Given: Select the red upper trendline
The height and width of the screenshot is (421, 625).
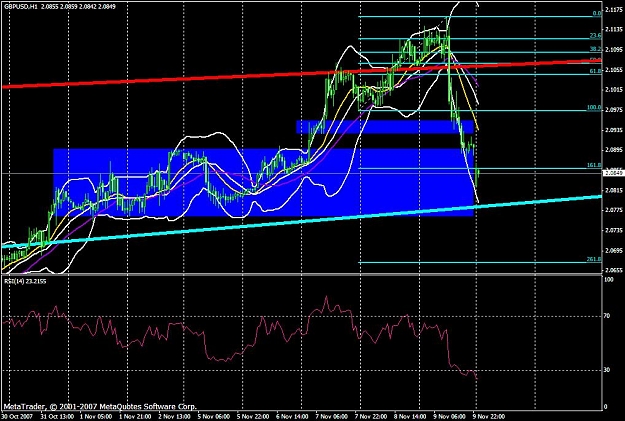Looking at the screenshot, I should [x=303, y=74].
